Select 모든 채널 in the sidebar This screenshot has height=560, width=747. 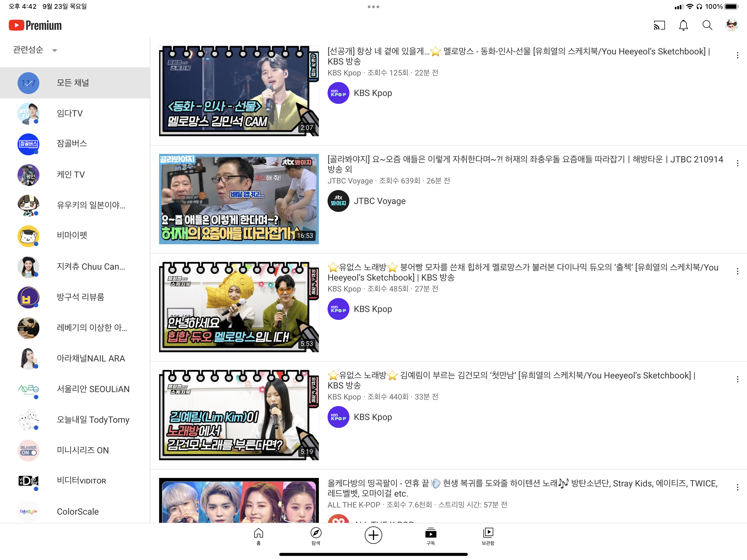pos(73,83)
